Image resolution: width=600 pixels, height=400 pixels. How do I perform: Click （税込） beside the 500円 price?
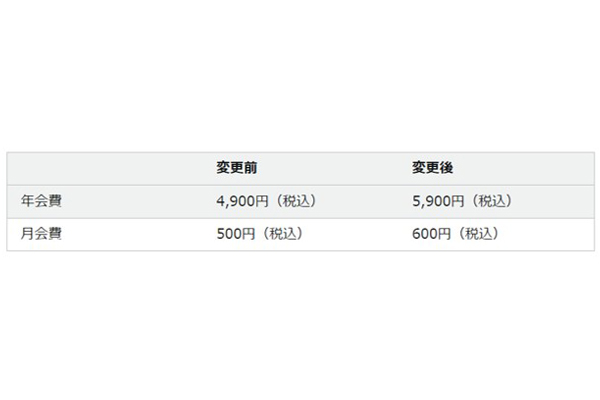pyautogui.click(x=280, y=234)
